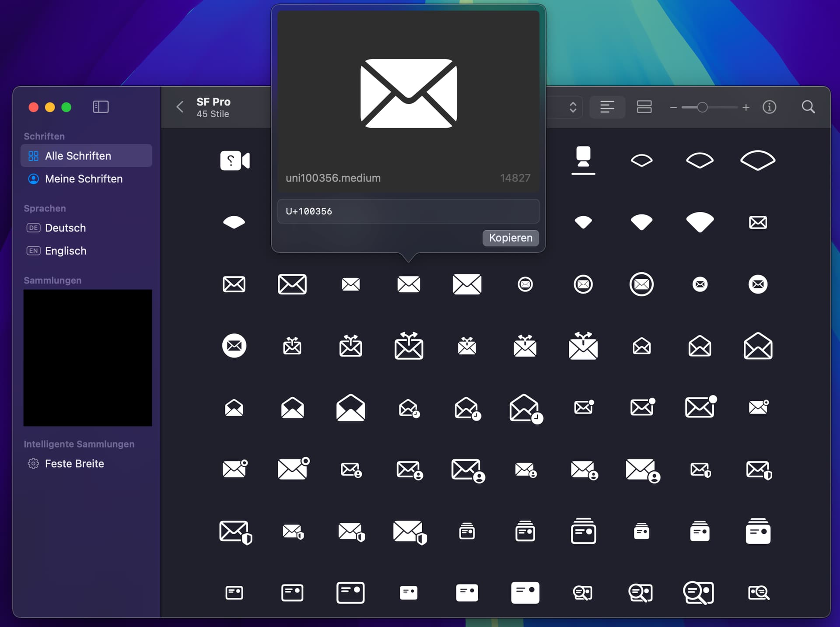Click the U+100356 unicode text field
The width and height of the screenshot is (840, 627).
pyautogui.click(x=408, y=211)
